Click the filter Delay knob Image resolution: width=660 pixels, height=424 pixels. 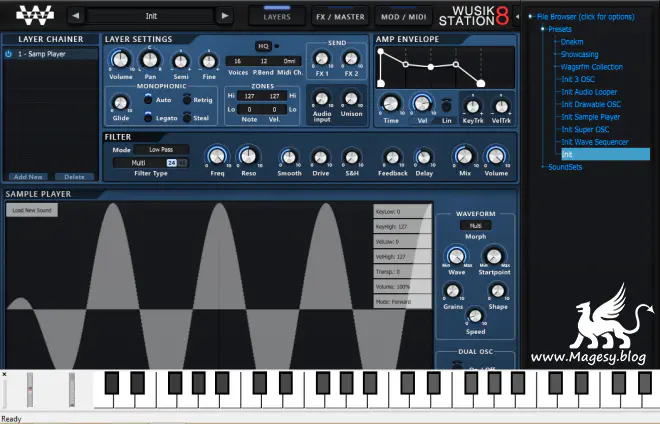pyautogui.click(x=424, y=157)
